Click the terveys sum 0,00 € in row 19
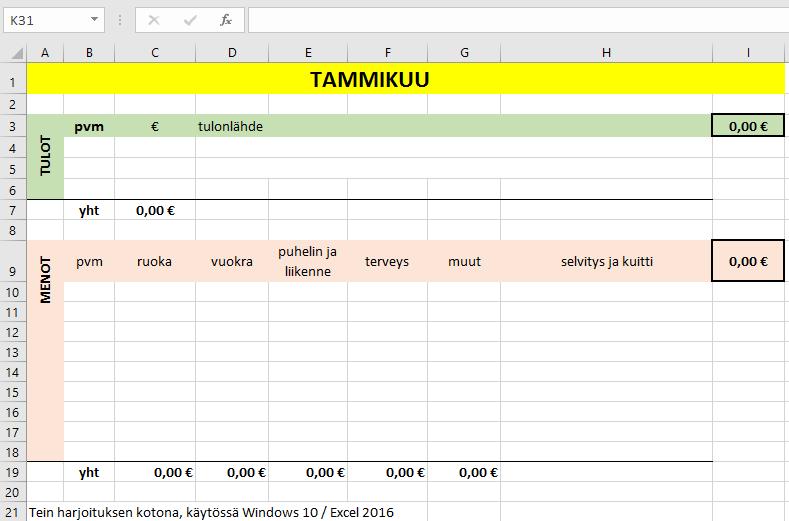789x521 pixels. click(x=387, y=472)
